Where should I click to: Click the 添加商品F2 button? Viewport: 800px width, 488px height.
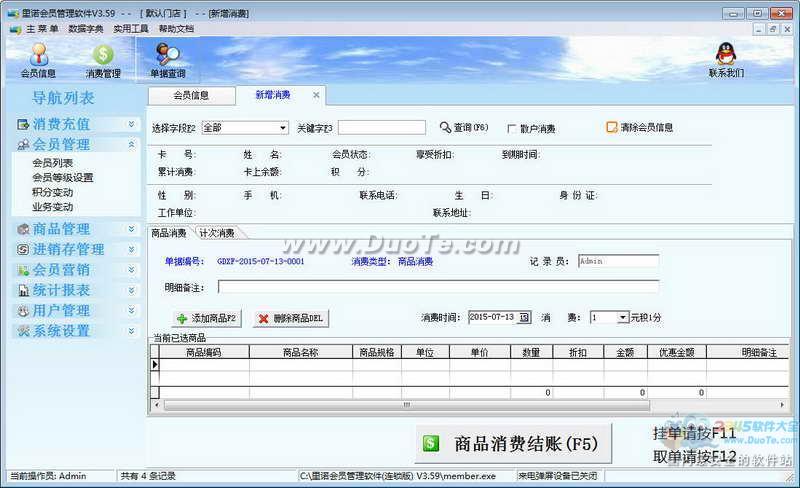point(207,319)
